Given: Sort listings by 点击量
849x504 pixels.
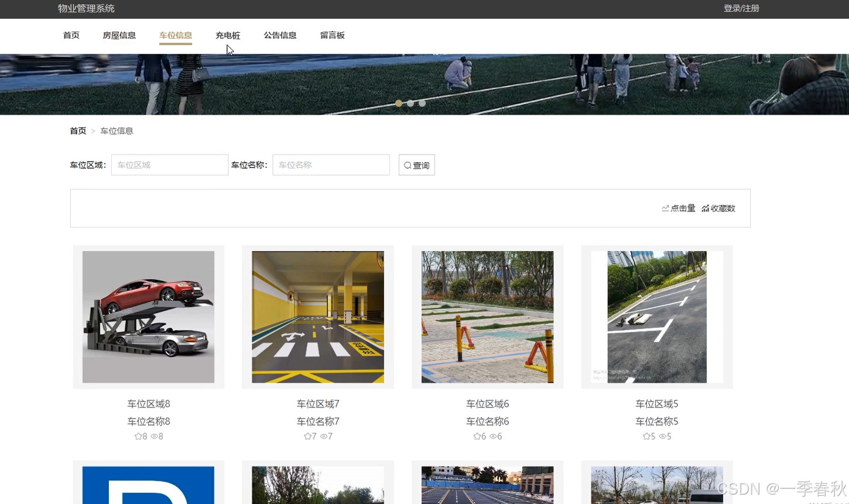Looking at the screenshot, I should 679,208.
